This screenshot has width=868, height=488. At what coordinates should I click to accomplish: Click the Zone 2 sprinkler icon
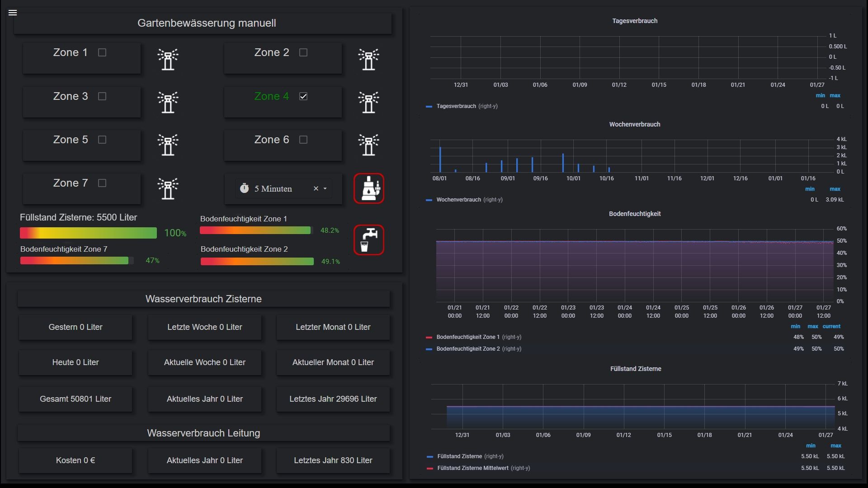[x=368, y=59]
